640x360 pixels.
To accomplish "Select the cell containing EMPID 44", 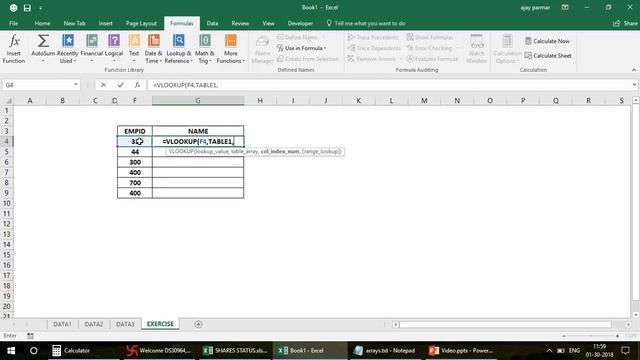I will point(135,152).
